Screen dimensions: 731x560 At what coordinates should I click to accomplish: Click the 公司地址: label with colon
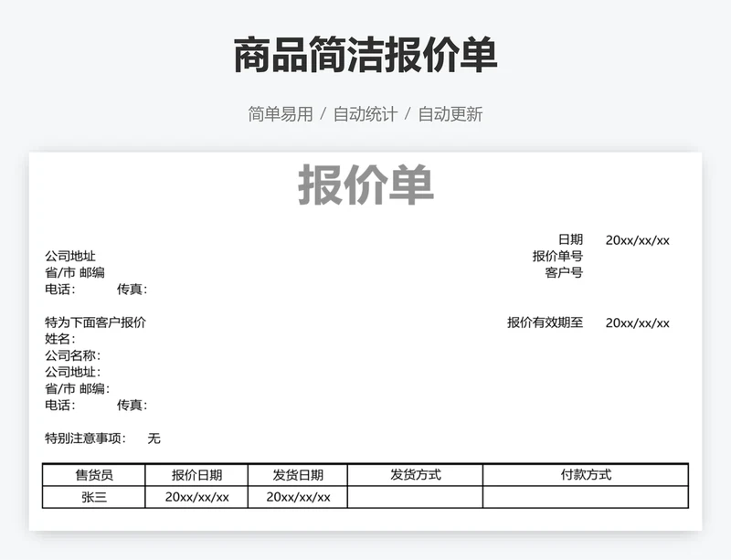(x=73, y=372)
